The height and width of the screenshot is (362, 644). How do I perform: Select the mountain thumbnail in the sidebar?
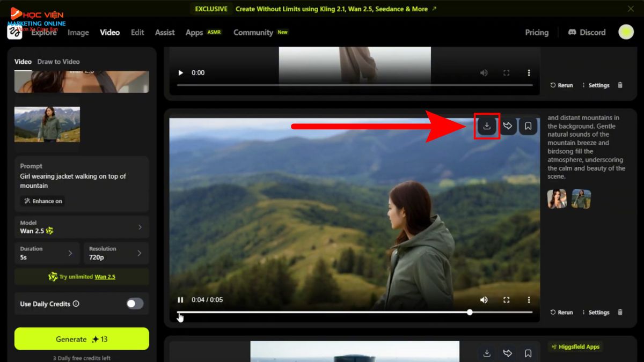coord(47,124)
